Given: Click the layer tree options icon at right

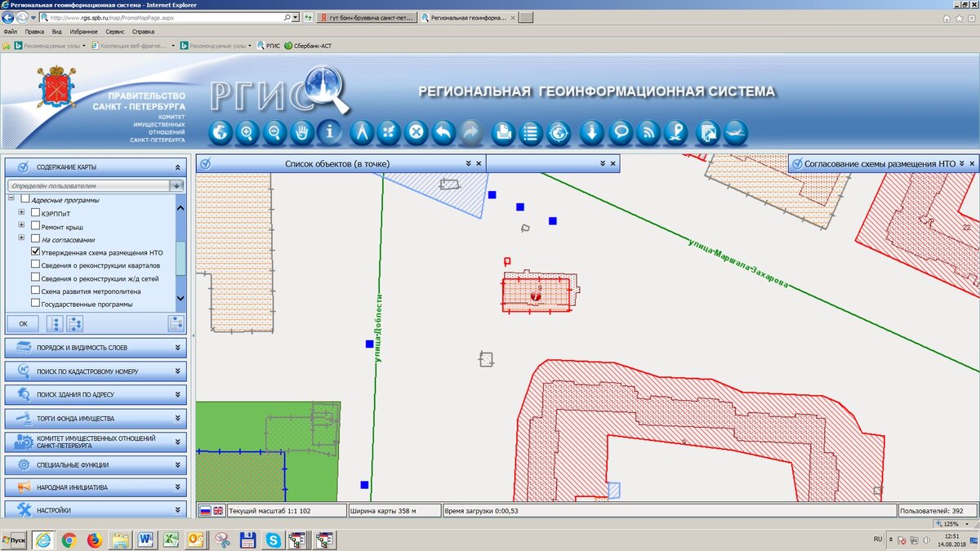Looking at the screenshot, I should click(176, 323).
